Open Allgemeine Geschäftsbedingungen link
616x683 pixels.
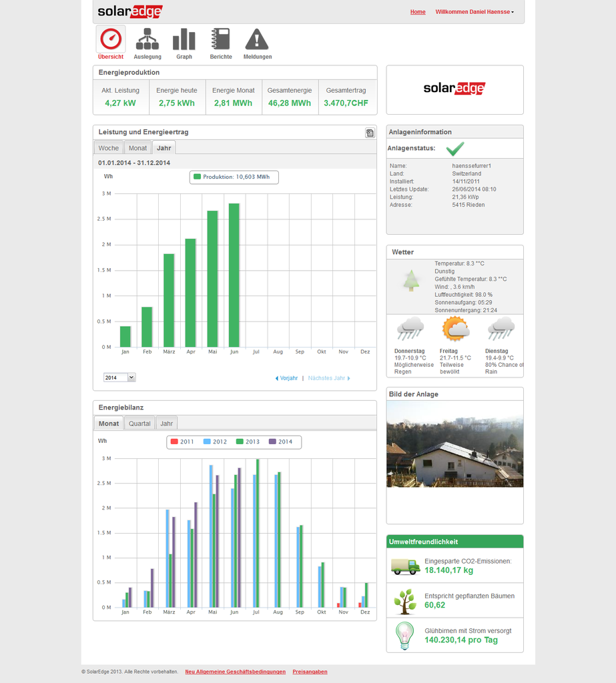coord(236,672)
